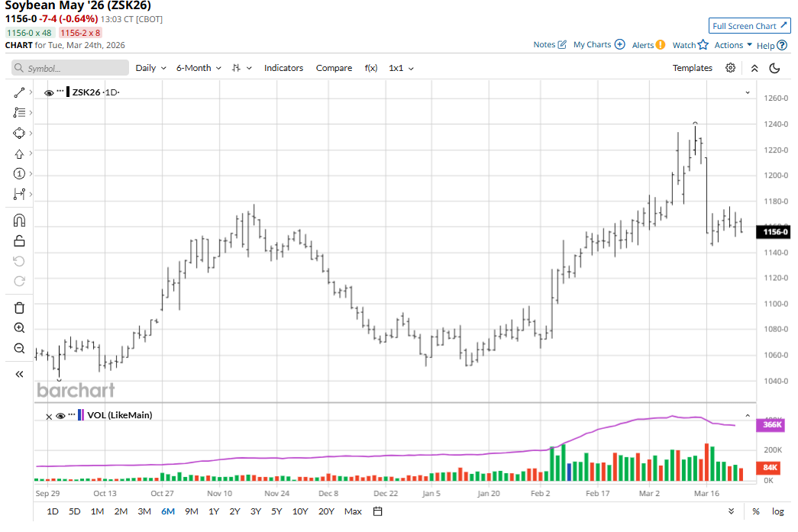Viewport: 798px width, 532px height.
Task: Toggle log scale
Action: [x=777, y=511]
